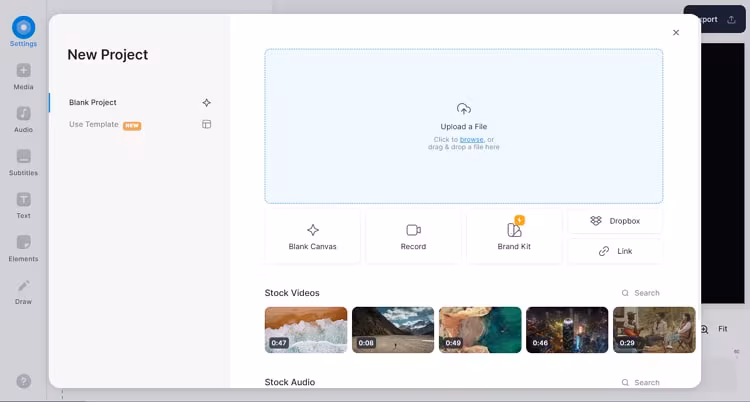
Task: Click the sparkle icon beside Blank Project
Action: click(x=207, y=102)
